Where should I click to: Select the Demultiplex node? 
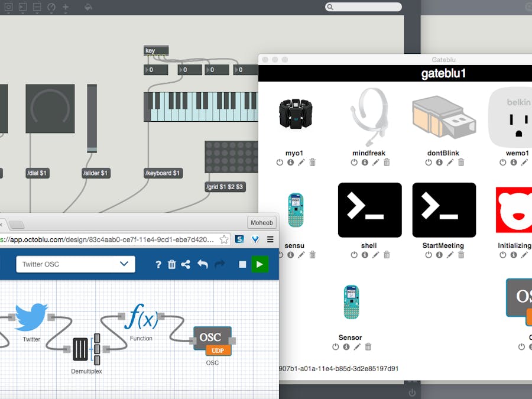tap(86, 349)
